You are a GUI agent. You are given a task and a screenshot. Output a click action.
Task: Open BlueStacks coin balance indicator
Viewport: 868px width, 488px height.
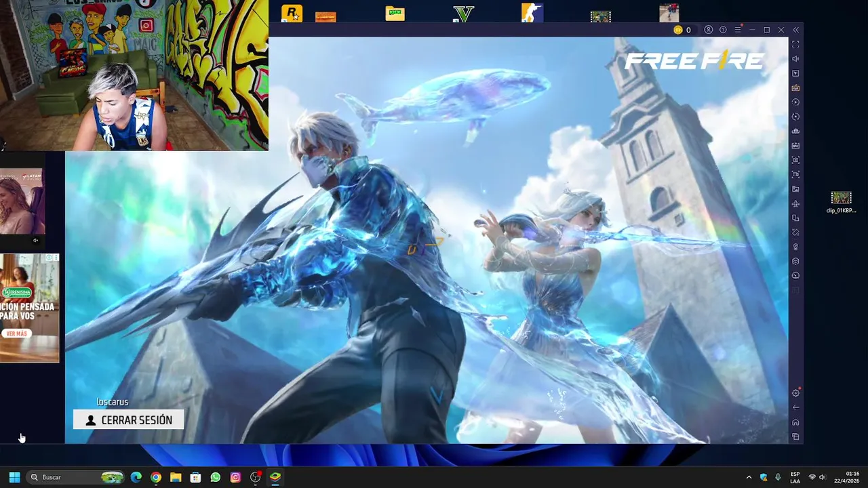click(682, 30)
